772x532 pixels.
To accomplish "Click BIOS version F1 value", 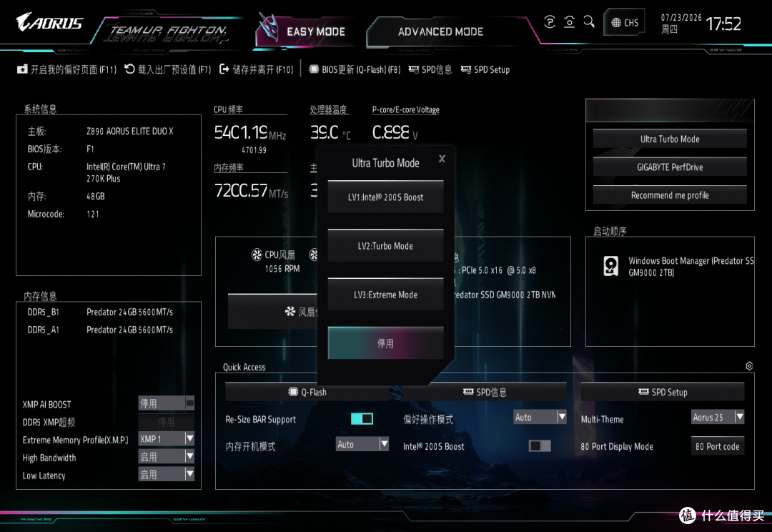I will [90, 149].
